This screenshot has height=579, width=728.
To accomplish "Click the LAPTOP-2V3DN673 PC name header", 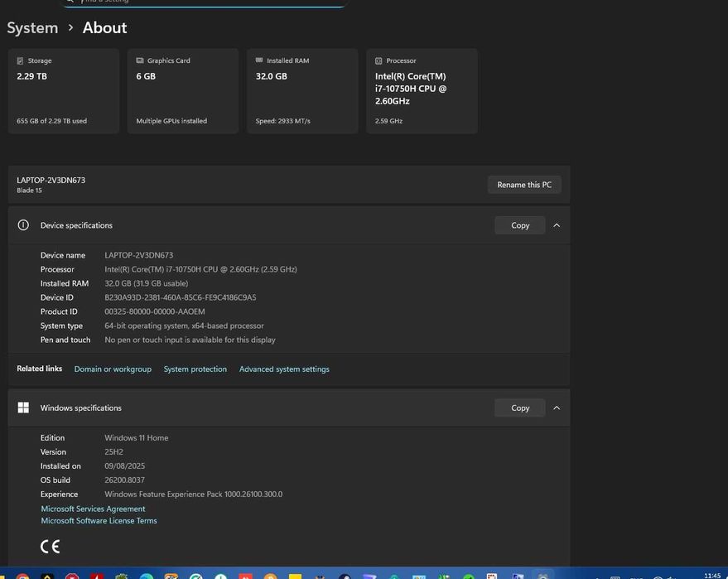I will click(51, 180).
